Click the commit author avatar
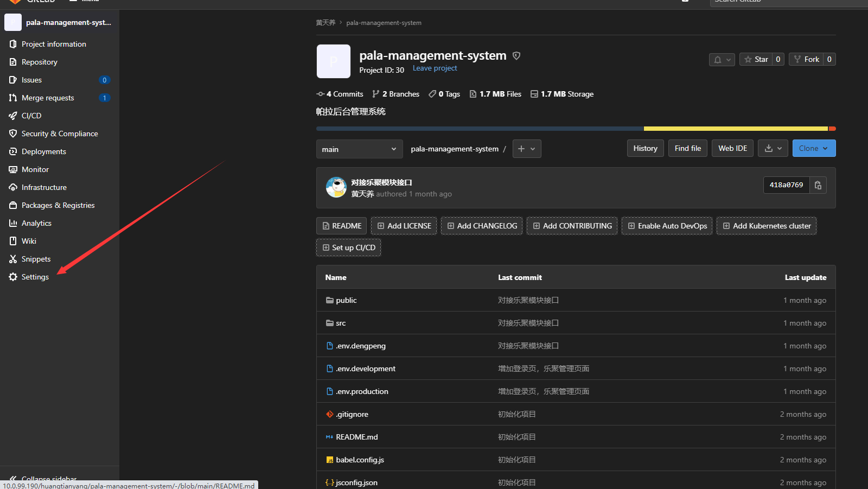868x489 pixels. pos(336,187)
